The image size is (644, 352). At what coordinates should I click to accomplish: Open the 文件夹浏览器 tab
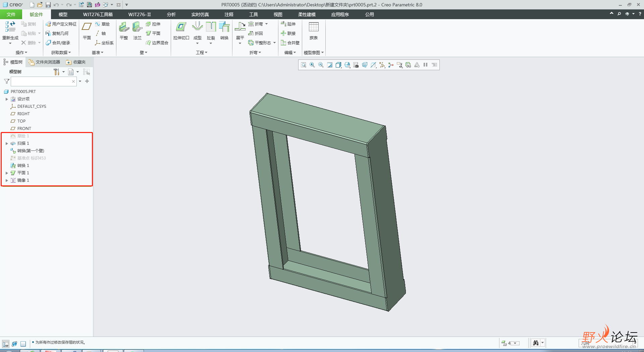coord(44,62)
